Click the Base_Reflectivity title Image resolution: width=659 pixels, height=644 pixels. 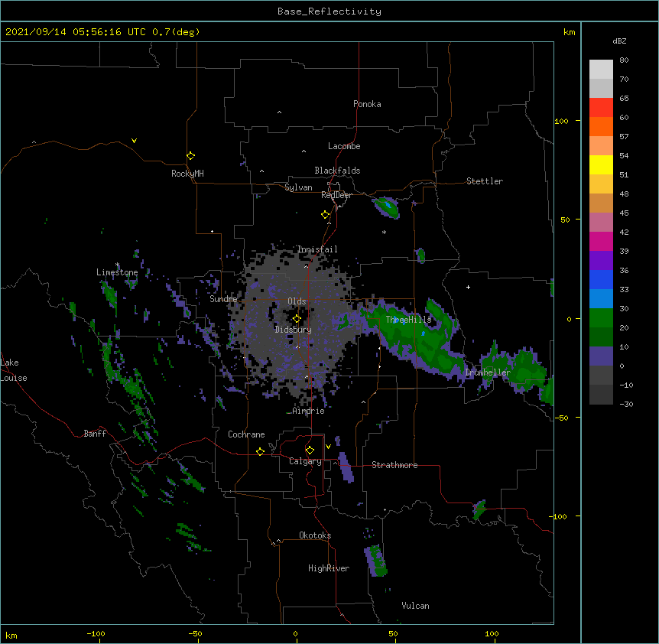point(329,11)
